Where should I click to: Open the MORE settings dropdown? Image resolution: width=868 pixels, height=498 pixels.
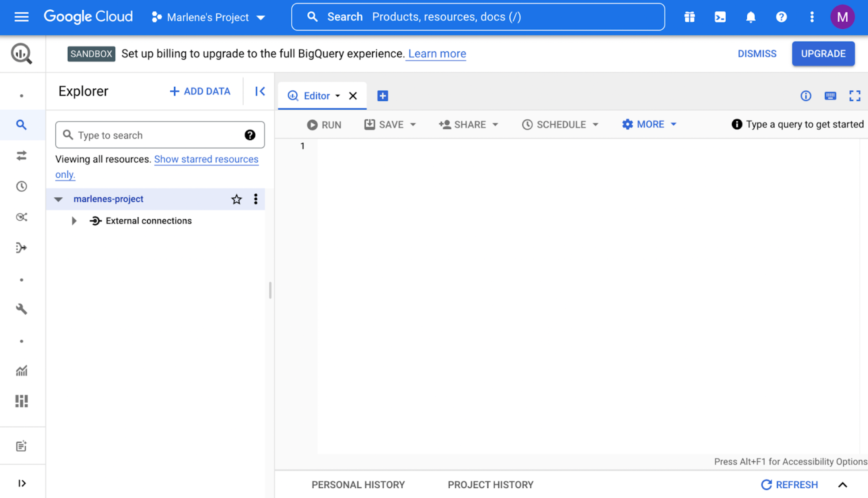click(649, 124)
